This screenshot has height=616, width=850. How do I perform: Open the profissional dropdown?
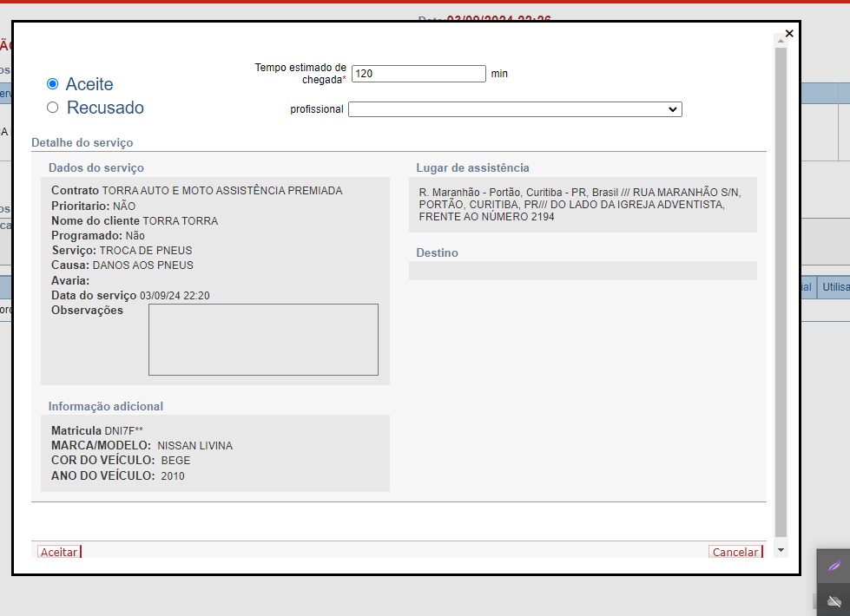[515, 109]
